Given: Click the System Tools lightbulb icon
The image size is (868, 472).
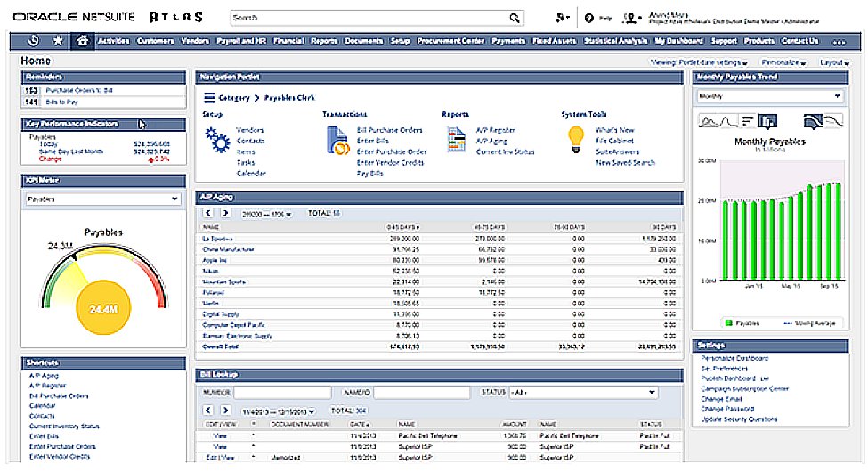Looking at the screenshot, I should [577, 138].
